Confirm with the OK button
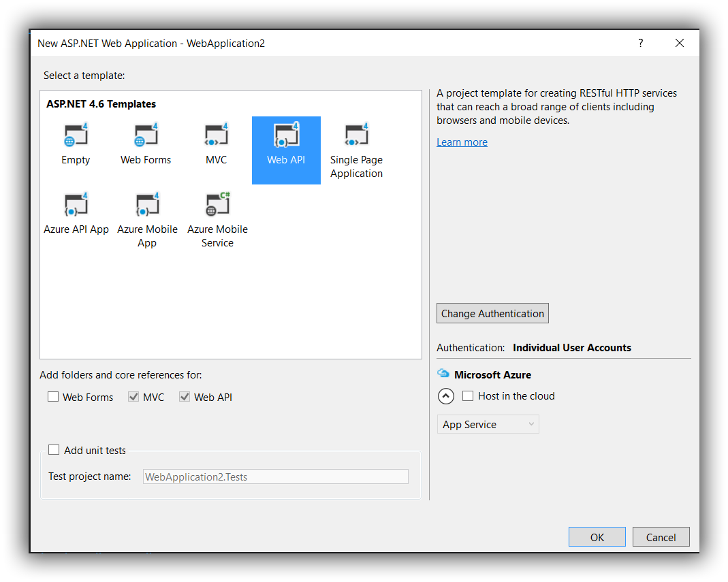The image size is (728, 582). [x=597, y=537]
